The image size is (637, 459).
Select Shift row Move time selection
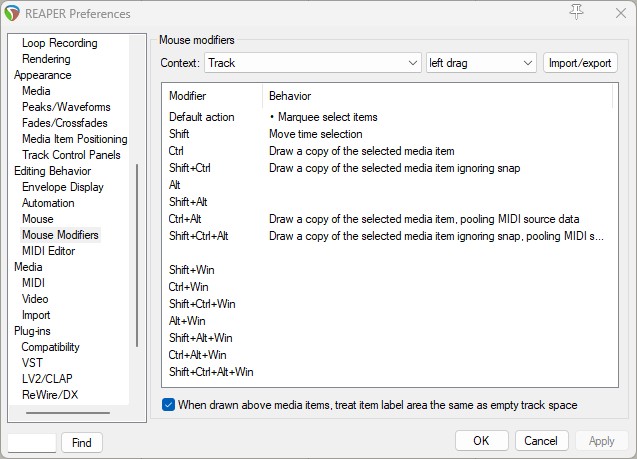tap(389, 134)
